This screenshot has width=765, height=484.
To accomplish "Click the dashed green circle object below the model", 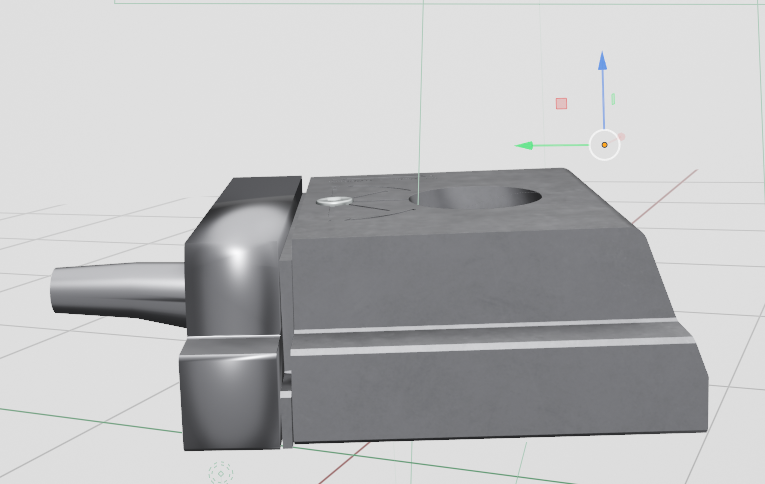I will click(220, 471).
